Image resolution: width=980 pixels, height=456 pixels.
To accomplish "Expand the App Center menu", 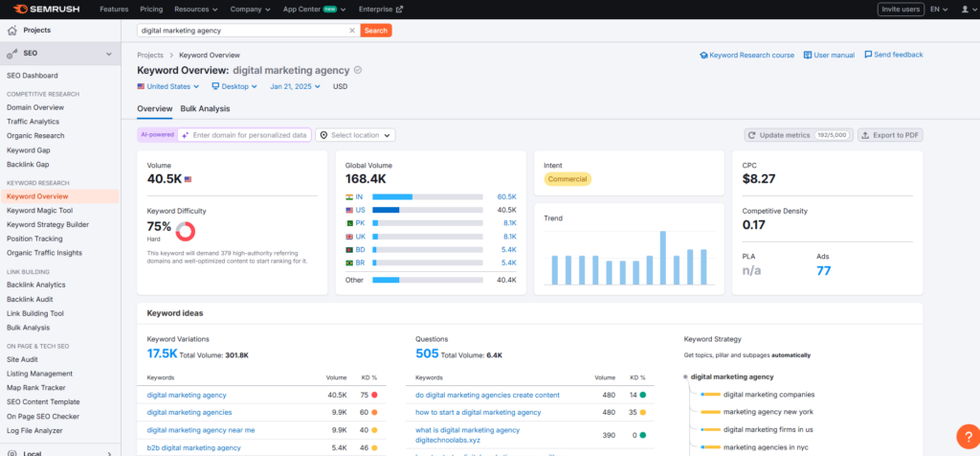I will pyautogui.click(x=316, y=10).
